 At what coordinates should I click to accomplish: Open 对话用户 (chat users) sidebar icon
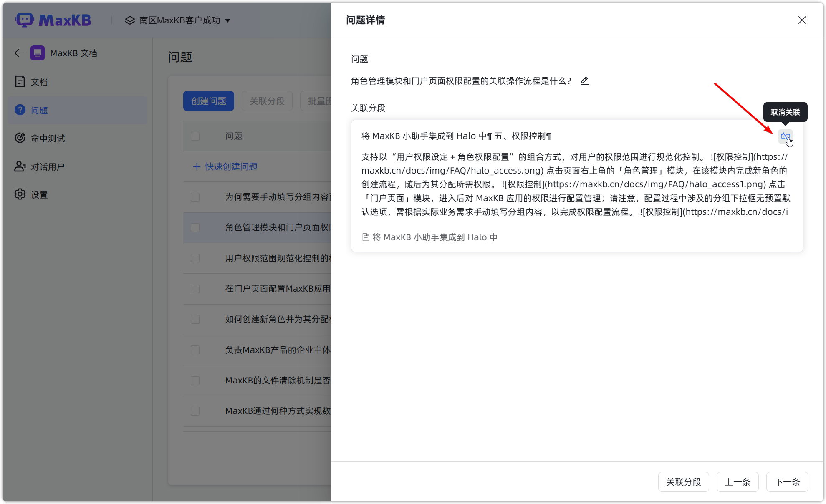coord(47,166)
